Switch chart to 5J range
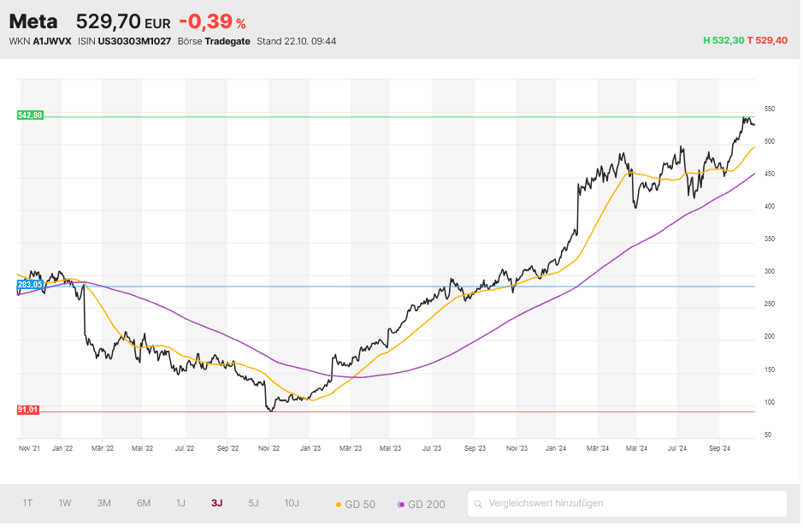This screenshot has width=803, height=532. (x=253, y=503)
